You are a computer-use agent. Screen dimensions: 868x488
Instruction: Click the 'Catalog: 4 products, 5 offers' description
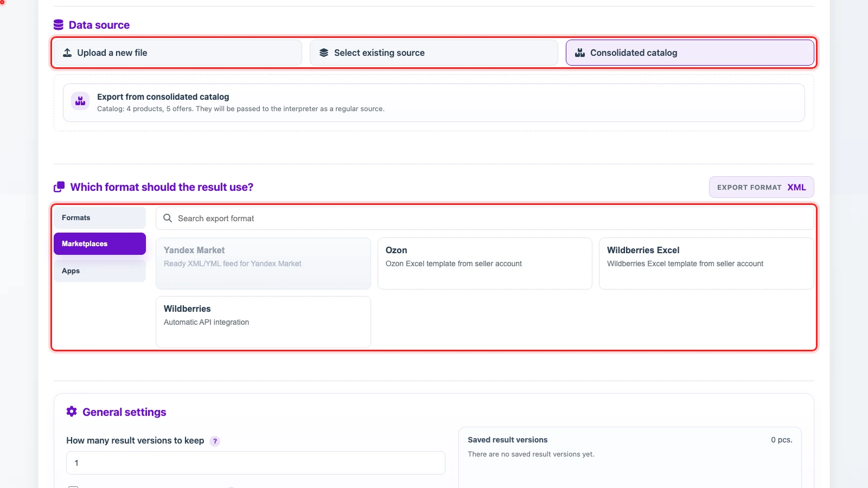pyautogui.click(x=241, y=109)
